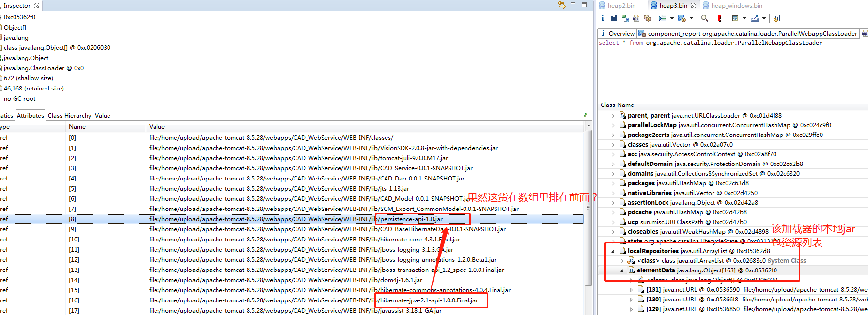Switch to heap2.bin editor tab

coord(617,5)
